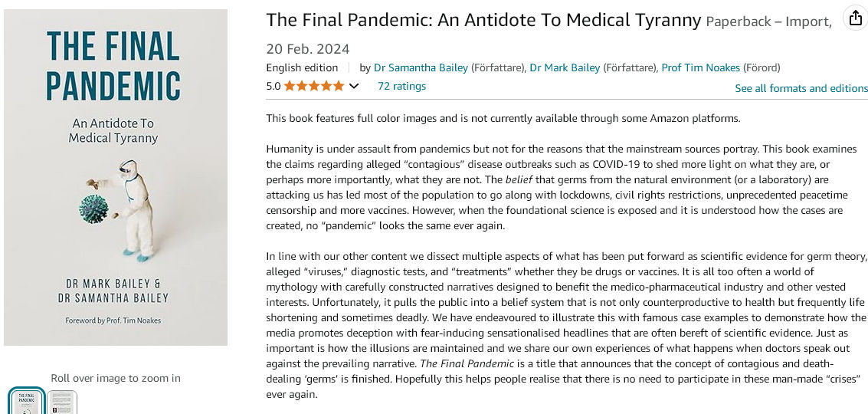Select the second back-cover thumbnail
The height and width of the screenshot is (414, 868).
coord(61,402)
